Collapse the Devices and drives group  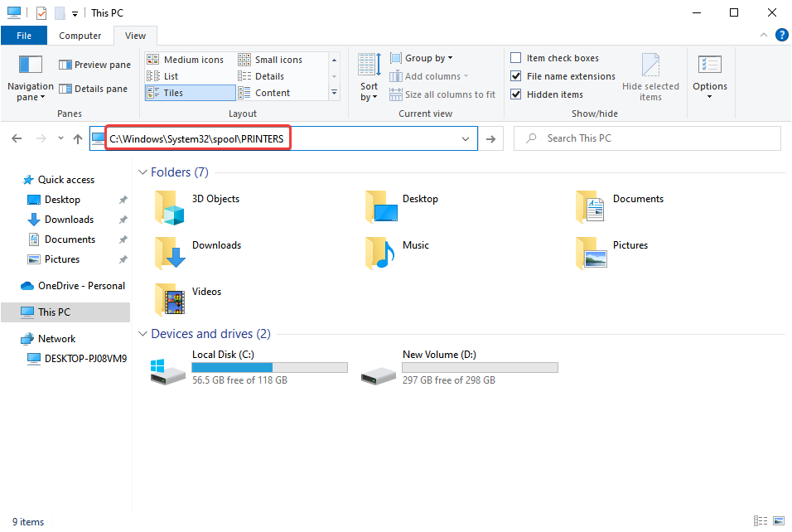coord(142,334)
